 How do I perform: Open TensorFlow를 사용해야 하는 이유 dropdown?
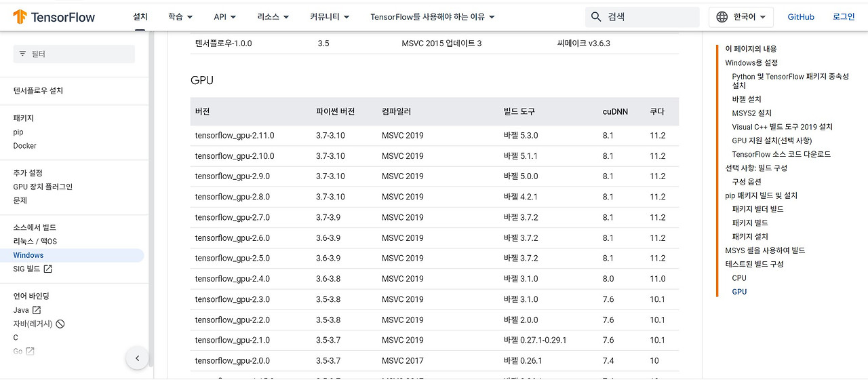433,17
